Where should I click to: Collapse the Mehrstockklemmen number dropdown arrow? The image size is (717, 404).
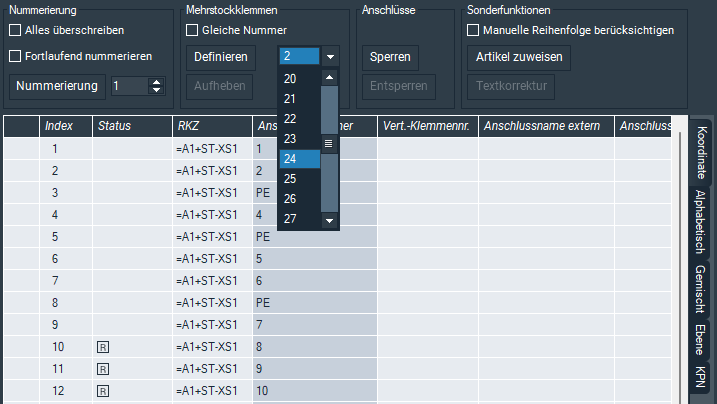click(x=331, y=57)
